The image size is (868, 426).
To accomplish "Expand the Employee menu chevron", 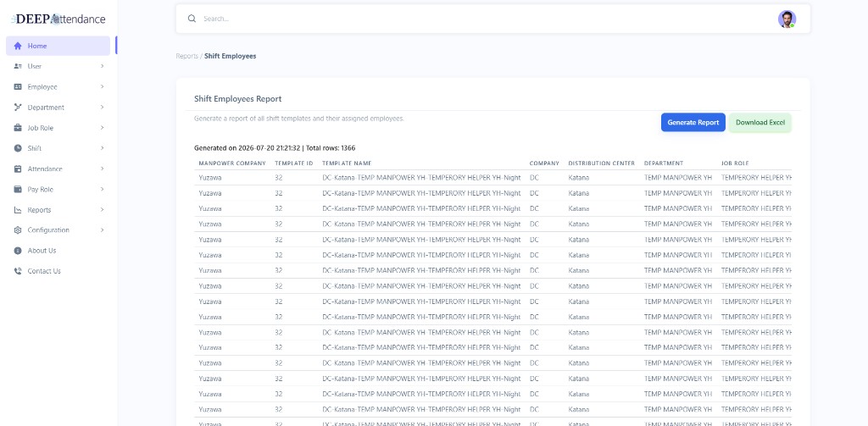I will [103, 87].
